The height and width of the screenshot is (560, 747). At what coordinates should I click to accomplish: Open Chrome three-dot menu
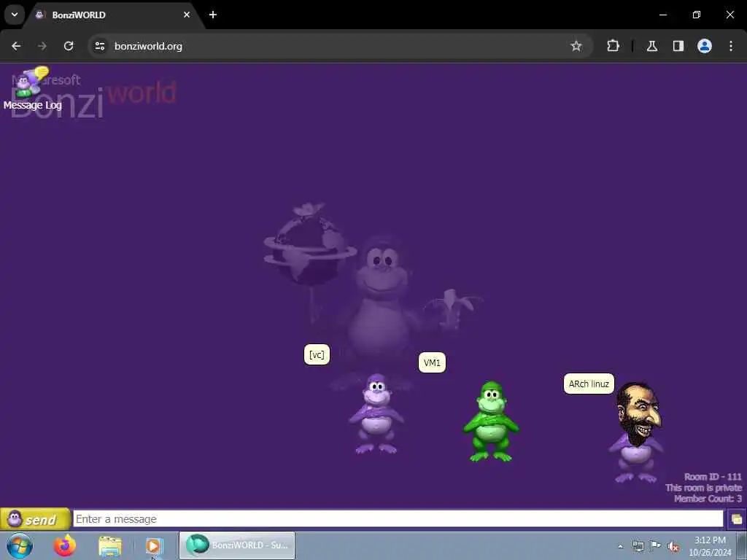731,46
